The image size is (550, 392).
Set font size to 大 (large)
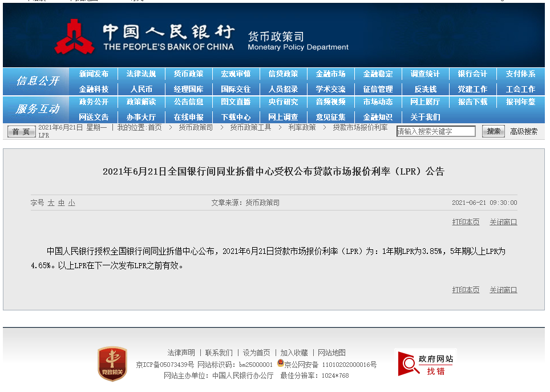(51, 203)
